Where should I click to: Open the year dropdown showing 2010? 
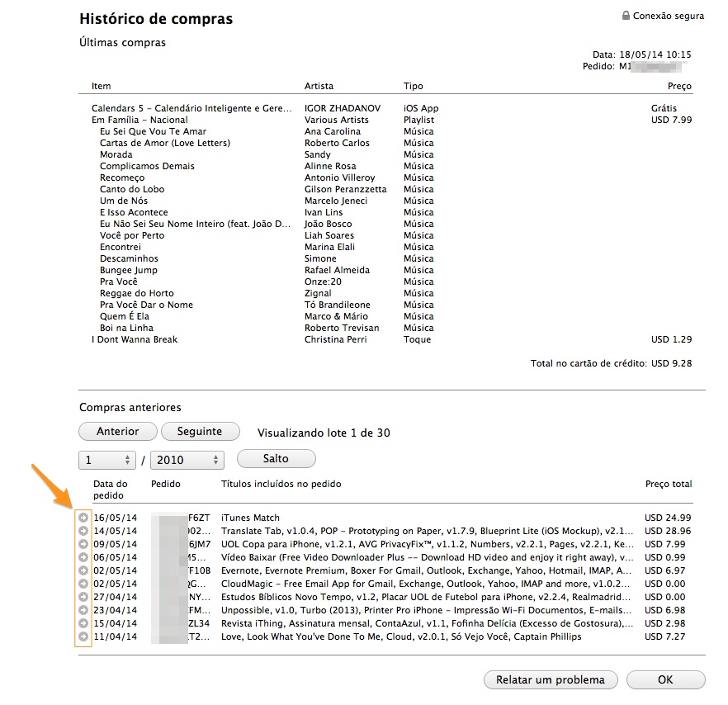click(x=187, y=460)
